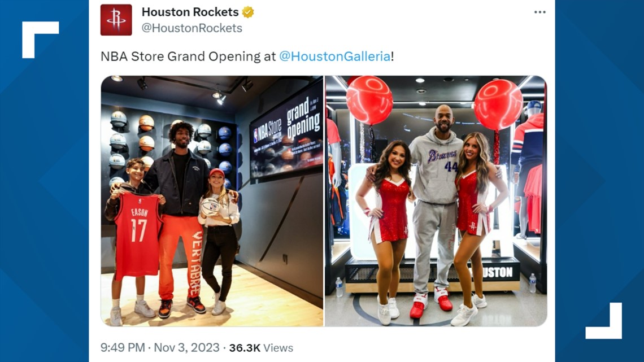
Task: Click the Views label beside the count
Action: (x=278, y=348)
